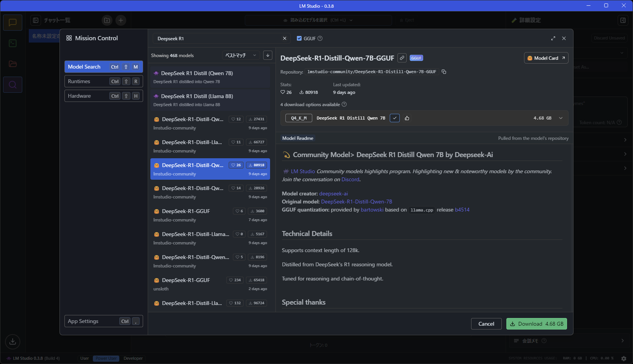Click the GGUF format badge

click(416, 58)
